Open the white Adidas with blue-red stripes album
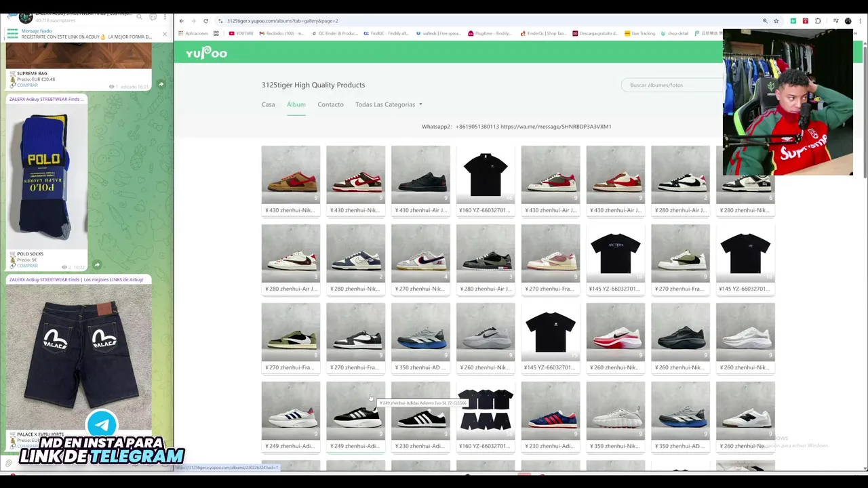868x488 pixels. pyautogui.click(x=291, y=411)
